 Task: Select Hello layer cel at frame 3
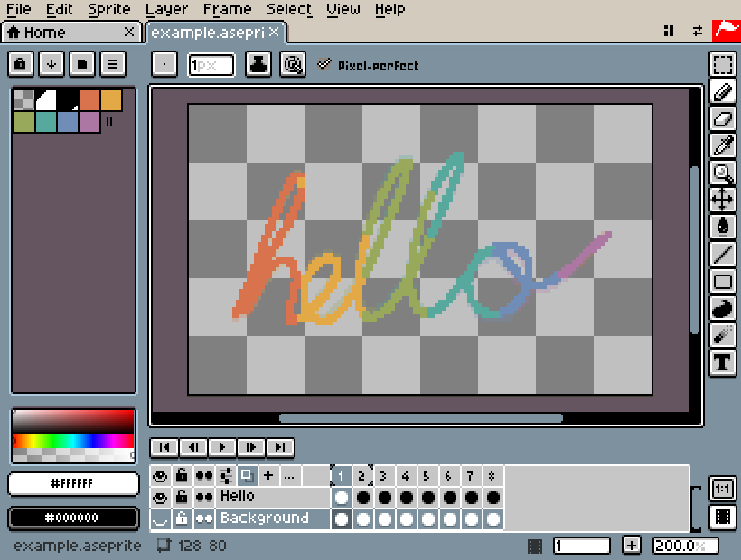coord(385,497)
